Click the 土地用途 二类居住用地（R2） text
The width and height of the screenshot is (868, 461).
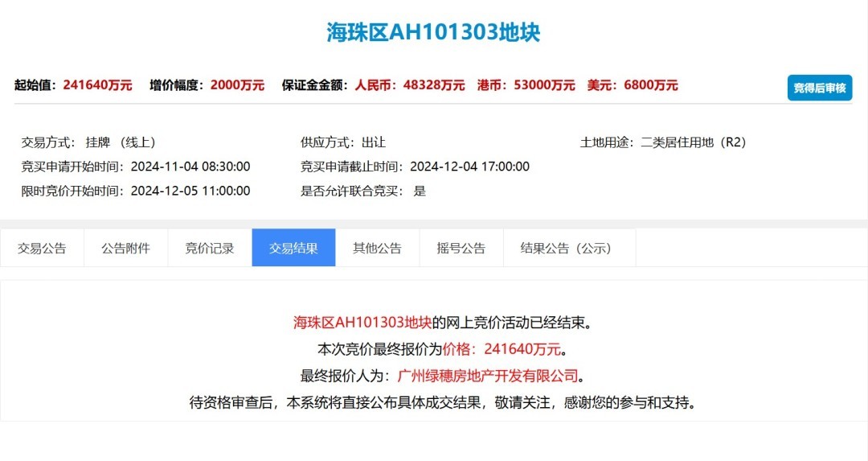(694, 142)
